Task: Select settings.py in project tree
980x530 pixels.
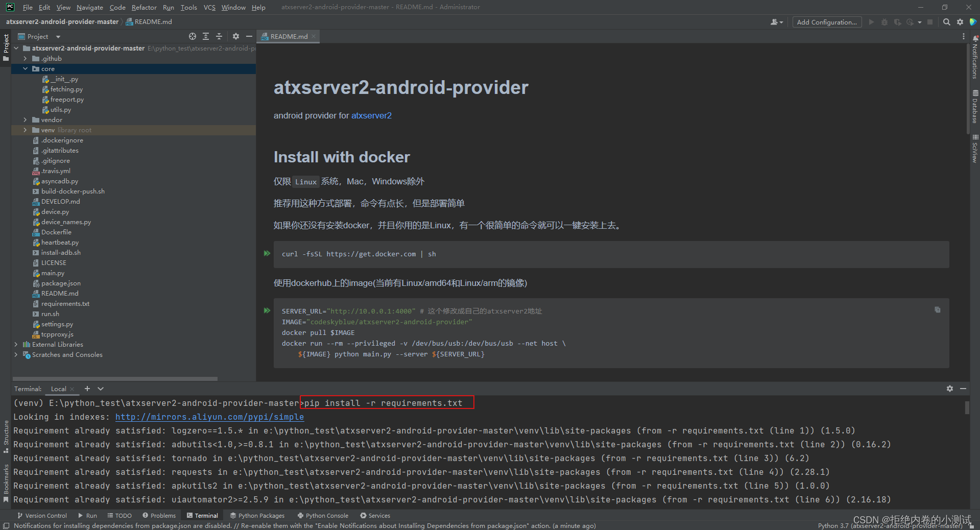Action: [57, 324]
